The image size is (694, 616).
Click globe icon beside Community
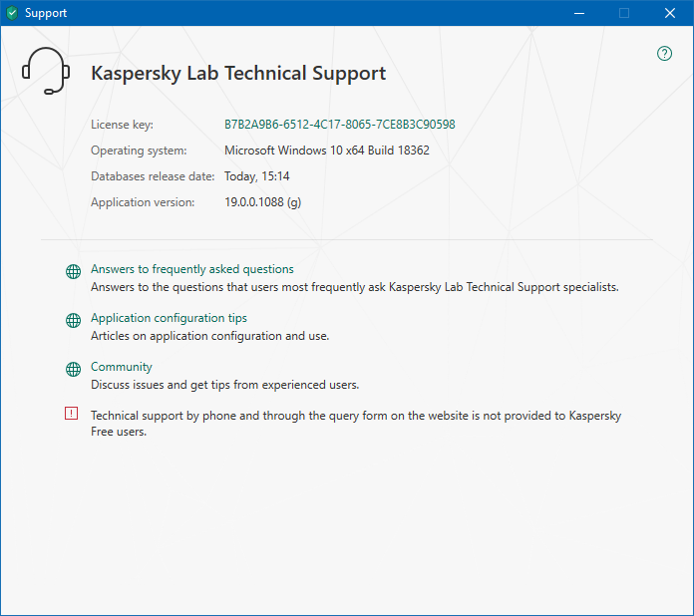(74, 369)
